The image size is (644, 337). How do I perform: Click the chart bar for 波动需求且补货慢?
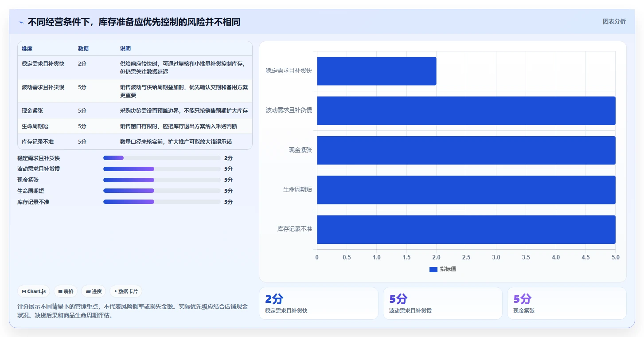tap(466, 110)
